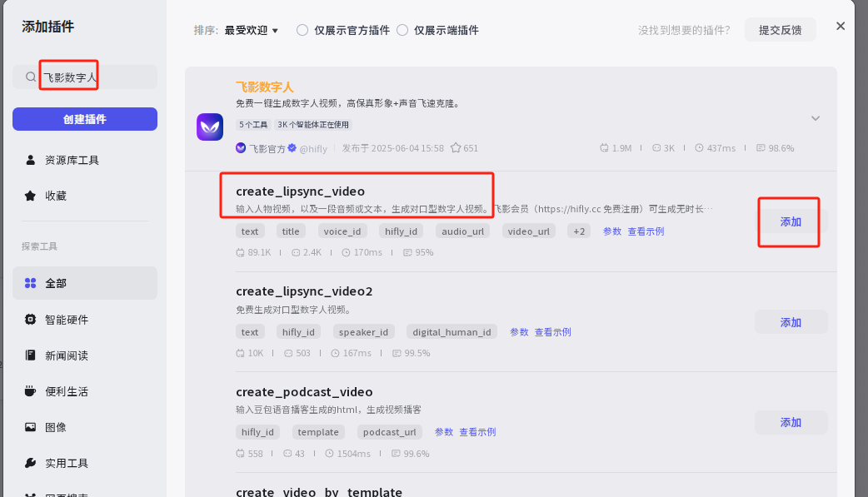Image resolution: width=868 pixels, height=497 pixels.
Task: Click the 飞影官方 avatar icon
Action: tap(241, 148)
